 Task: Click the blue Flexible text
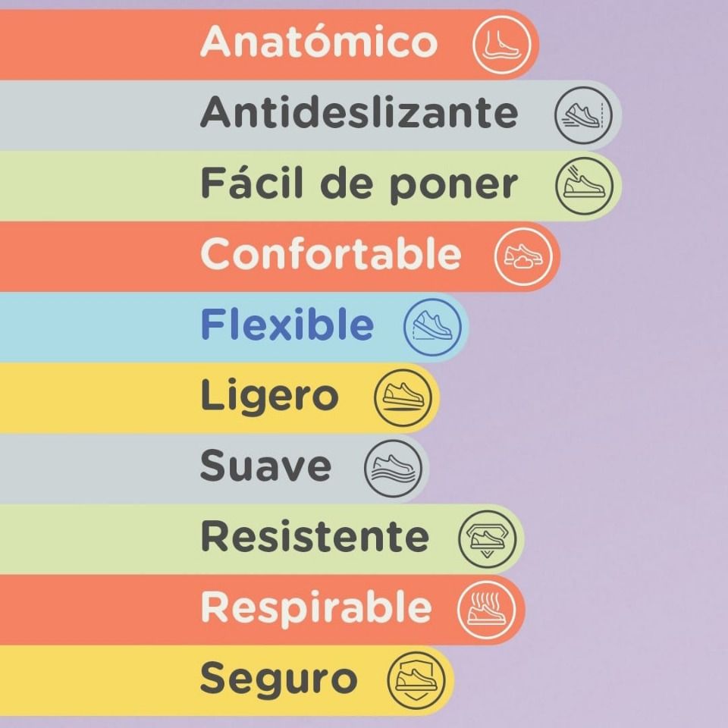pos(287,325)
